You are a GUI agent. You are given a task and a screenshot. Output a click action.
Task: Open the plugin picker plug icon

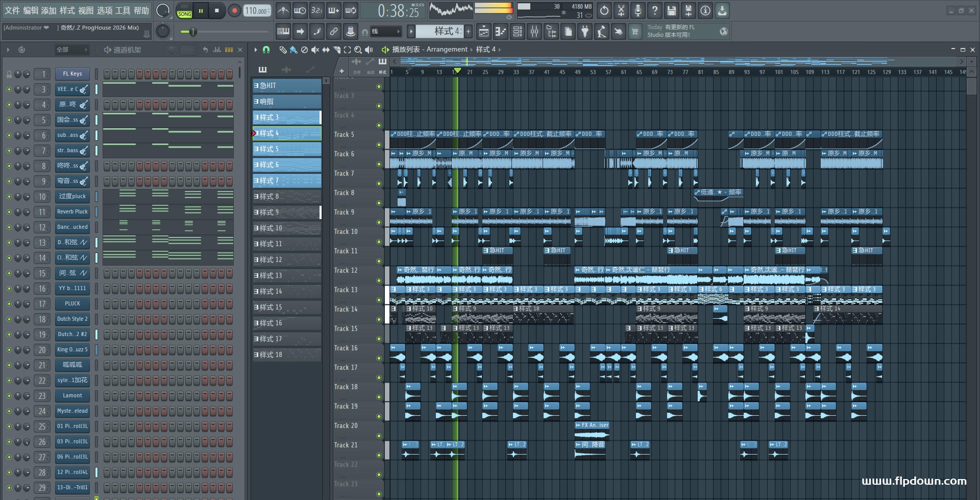click(585, 32)
